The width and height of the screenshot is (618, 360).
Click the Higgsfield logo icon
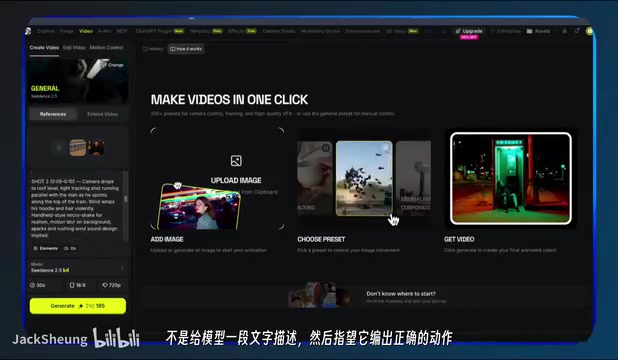(x=28, y=31)
